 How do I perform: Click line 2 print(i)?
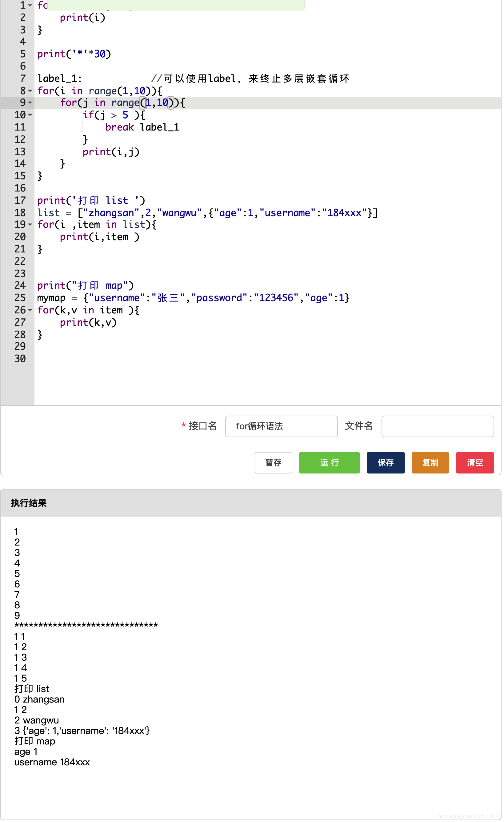coord(82,18)
